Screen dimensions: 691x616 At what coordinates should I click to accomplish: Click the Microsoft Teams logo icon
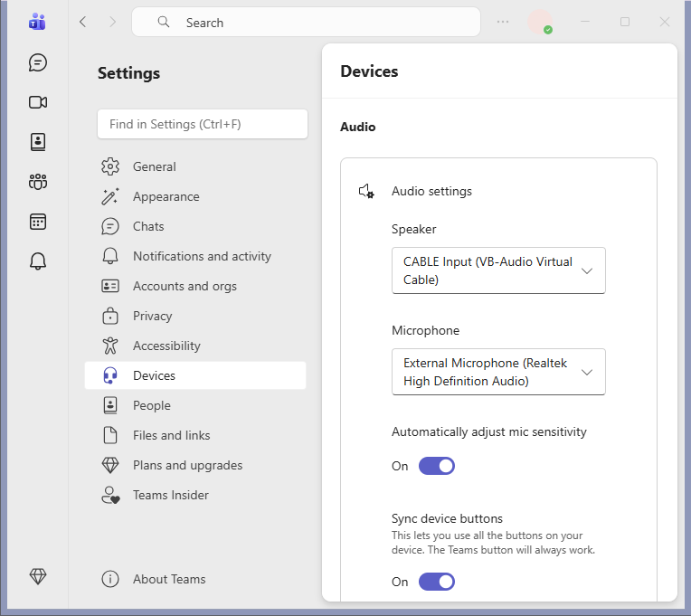pos(37,22)
